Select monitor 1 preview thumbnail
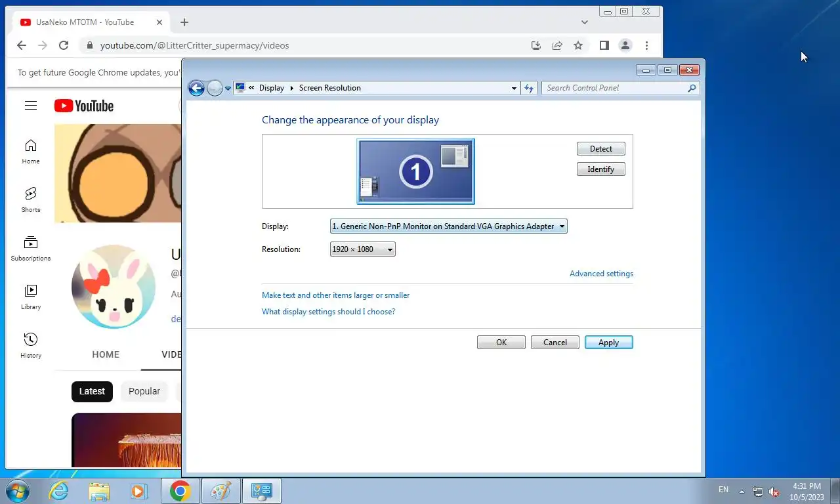Viewport: 840px width, 504px height. (x=415, y=171)
